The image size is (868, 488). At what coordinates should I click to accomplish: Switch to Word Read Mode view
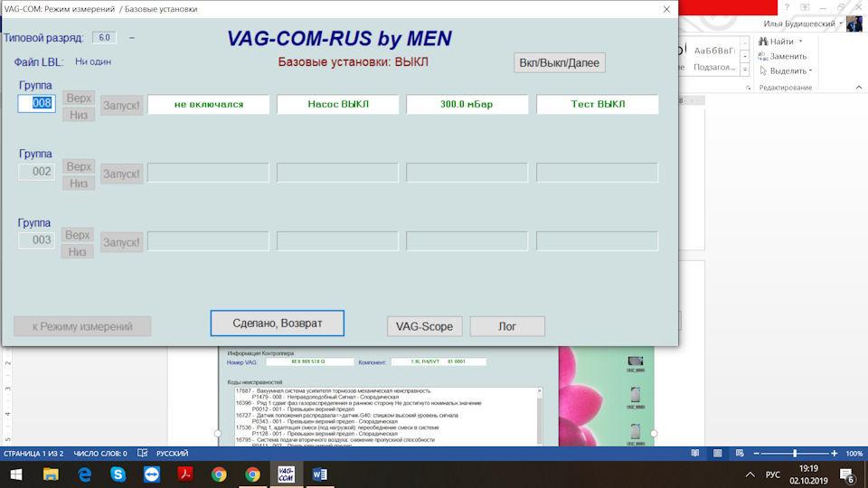pos(694,453)
